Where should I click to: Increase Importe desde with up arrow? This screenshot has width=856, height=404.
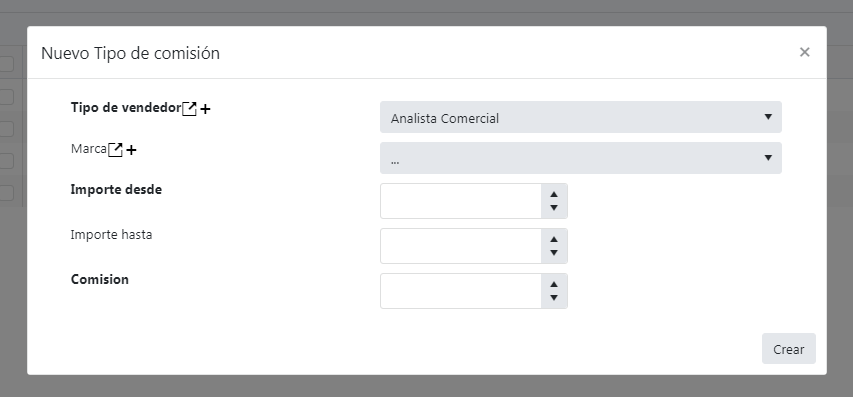(x=554, y=194)
